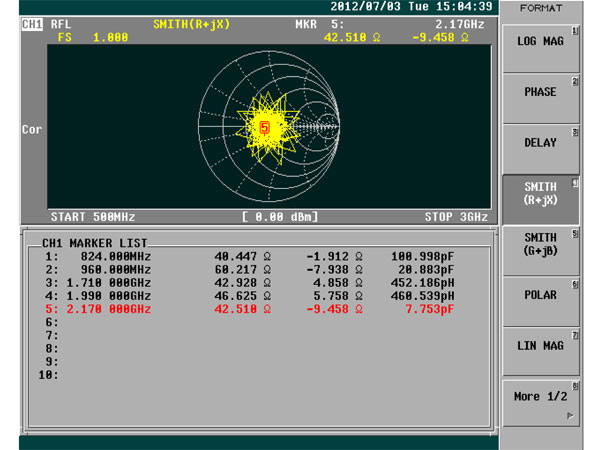Click marker 5 on the Smith chart
Viewport: 600px width, 450px height.
[x=264, y=127]
